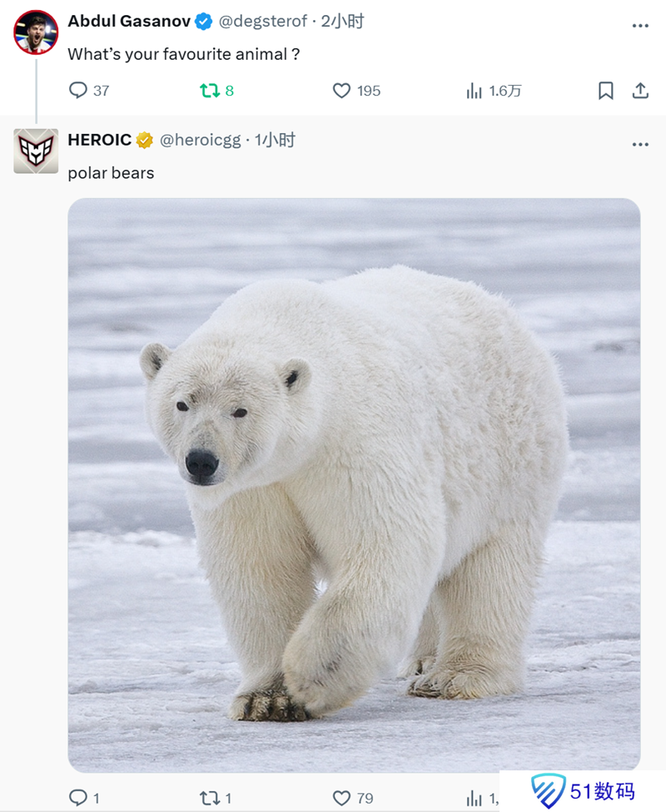Screen dimensions: 666x812
Task: Reply to HEROIC's polar bears tweet
Action: click(x=78, y=798)
